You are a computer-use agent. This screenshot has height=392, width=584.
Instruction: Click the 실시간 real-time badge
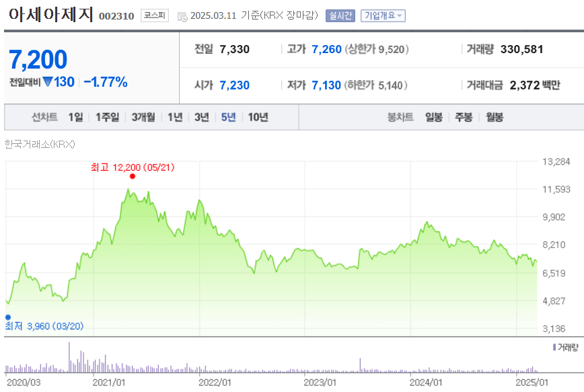340,15
